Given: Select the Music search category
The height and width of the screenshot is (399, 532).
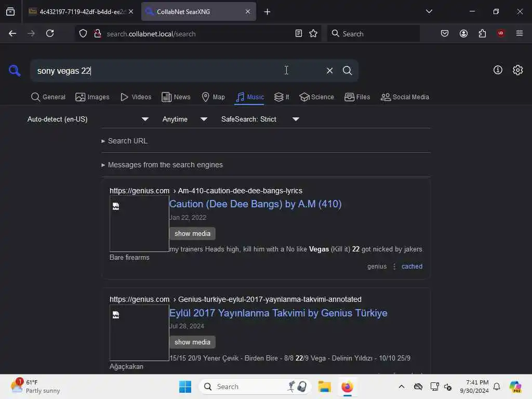Looking at the screenshot, I should [x=250, y=97].
